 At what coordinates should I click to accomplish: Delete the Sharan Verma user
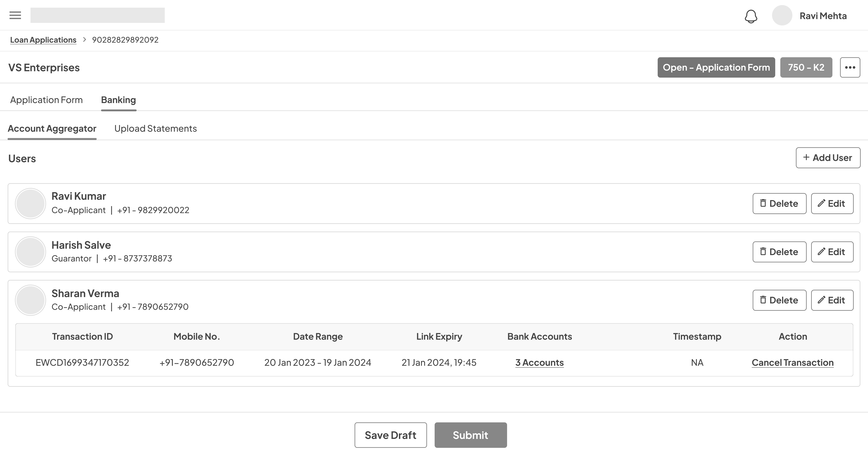[779, 300]
